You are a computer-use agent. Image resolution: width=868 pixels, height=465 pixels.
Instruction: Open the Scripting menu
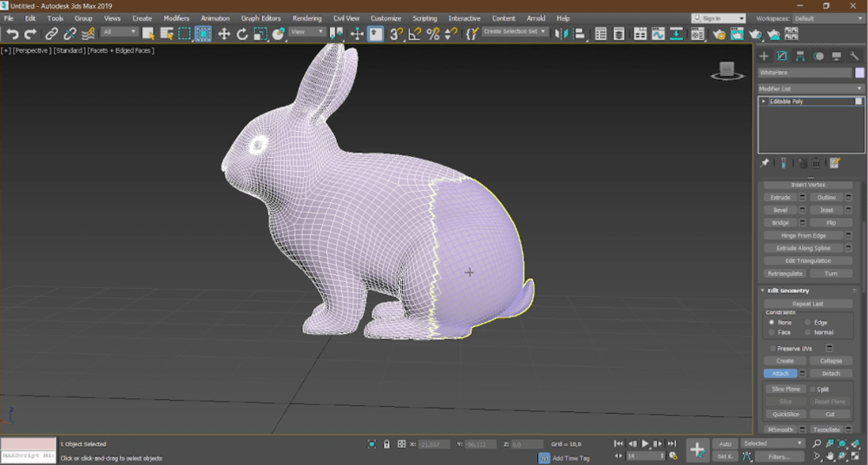(424, 18)
